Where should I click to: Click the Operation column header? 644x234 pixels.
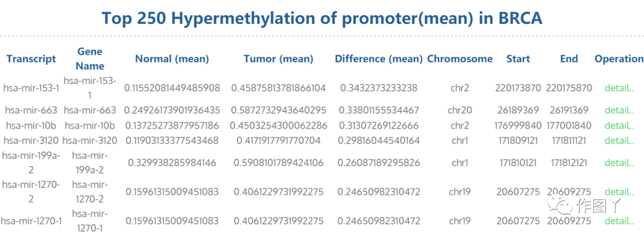pos(619,58)
